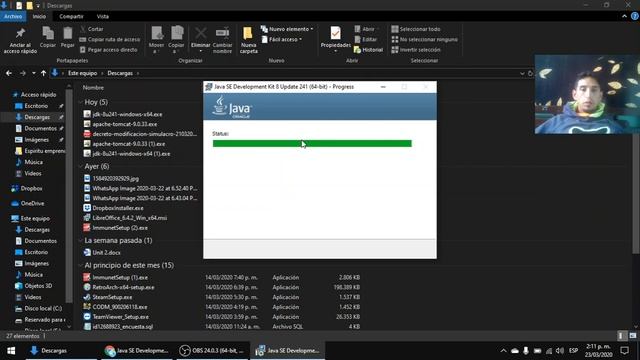This screenshot has height=360, width=640.
Task: Open Objetos 3D in navigation pane
Action: tap(33, 286)
